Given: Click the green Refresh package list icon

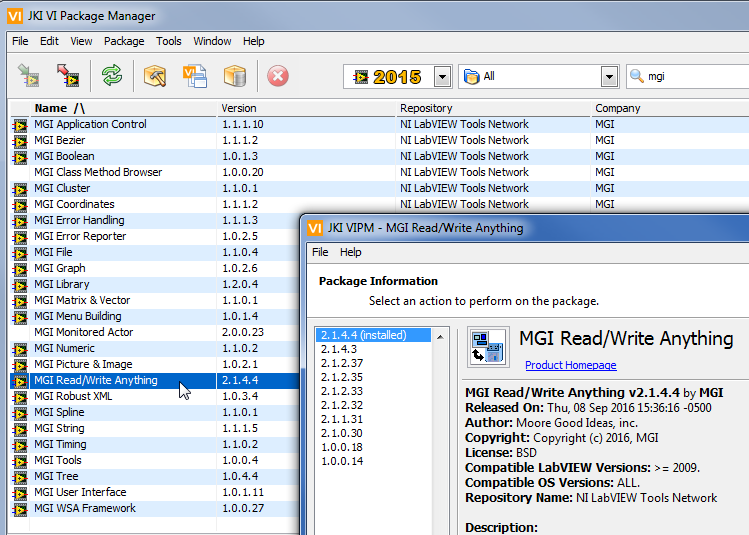Looking at the screenshot, I should point(112,75).
